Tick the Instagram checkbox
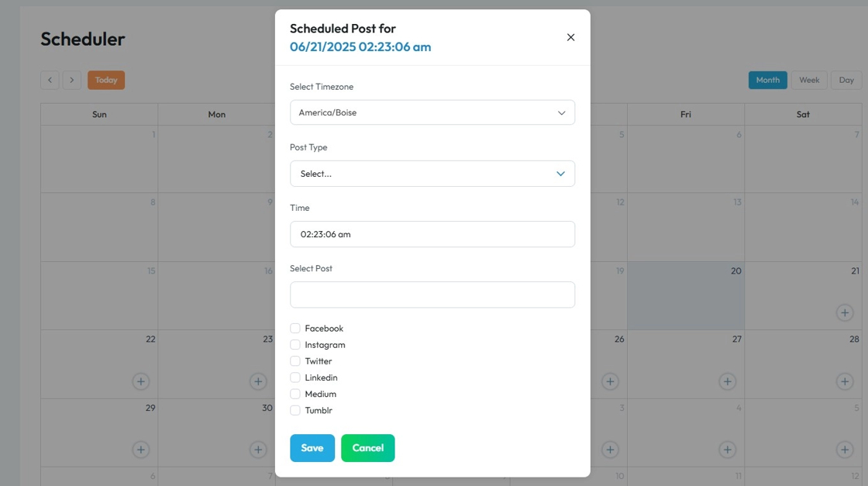The height and width of the screenshot is (486, 868). [x=295, y=345]
